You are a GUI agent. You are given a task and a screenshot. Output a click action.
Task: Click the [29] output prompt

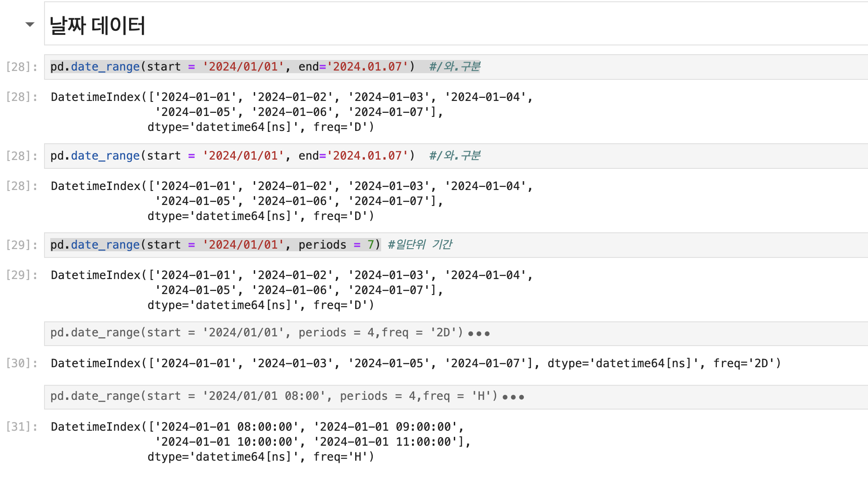point(22,275)
